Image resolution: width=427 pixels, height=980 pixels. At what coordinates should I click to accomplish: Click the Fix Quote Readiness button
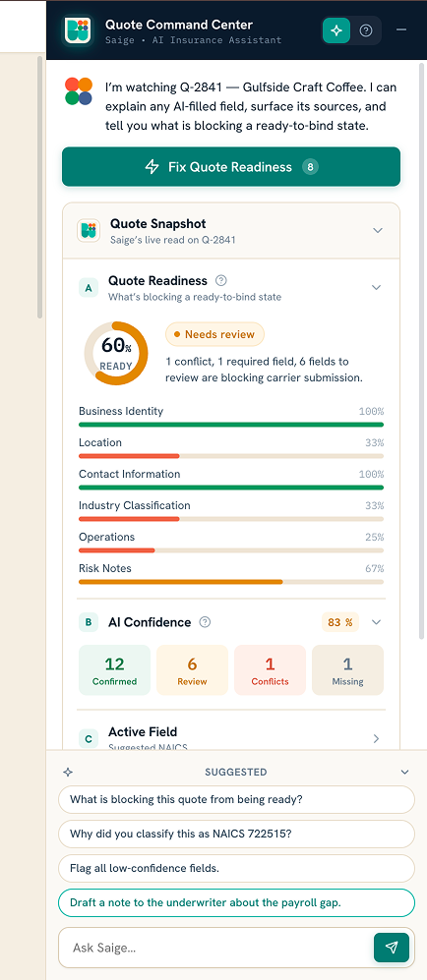click(230, 167)
